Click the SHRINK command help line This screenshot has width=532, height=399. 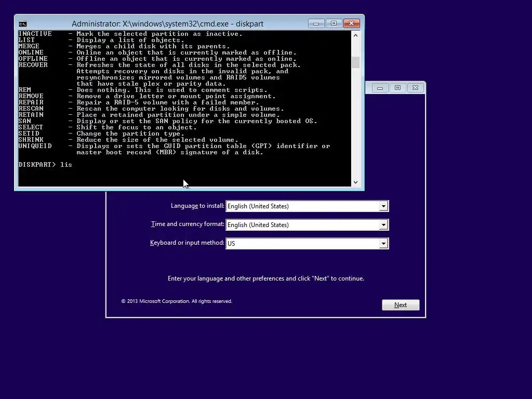point(128,140)
